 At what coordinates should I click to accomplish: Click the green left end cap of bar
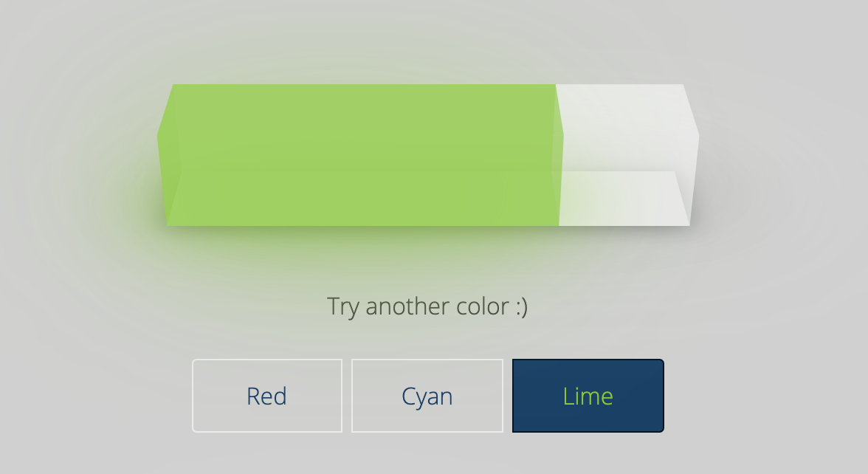169,155
